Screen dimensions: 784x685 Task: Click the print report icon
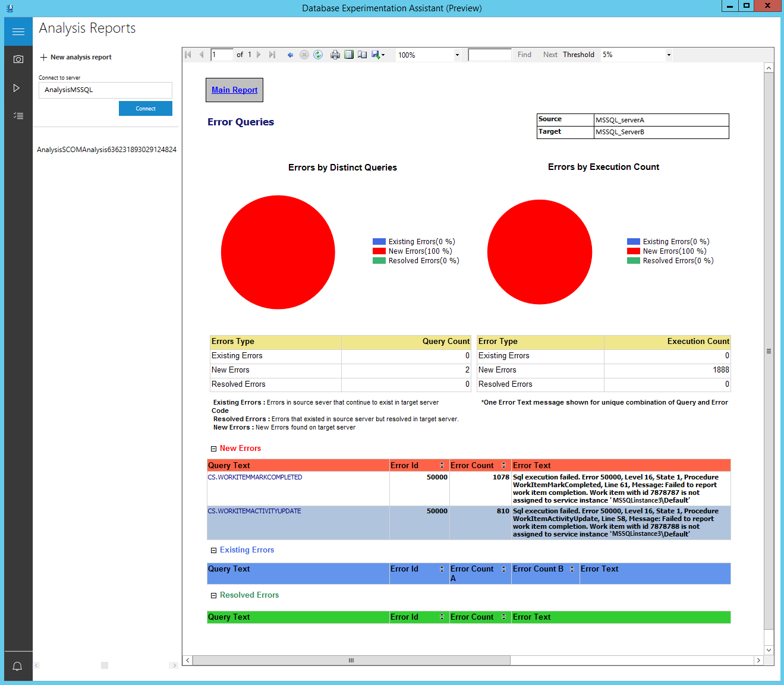coord(335,55)
